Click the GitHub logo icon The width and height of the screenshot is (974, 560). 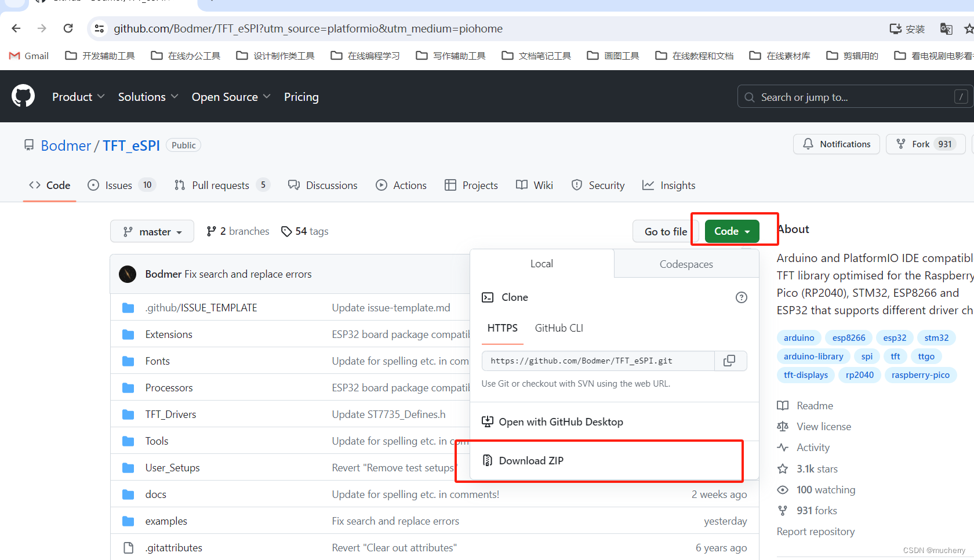tap(23, 96)
